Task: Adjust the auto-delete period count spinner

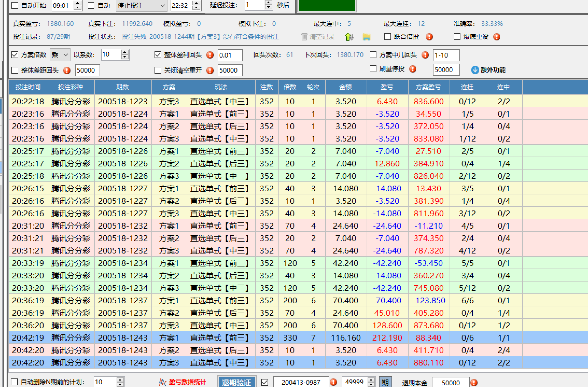Action: coord(120,382)
